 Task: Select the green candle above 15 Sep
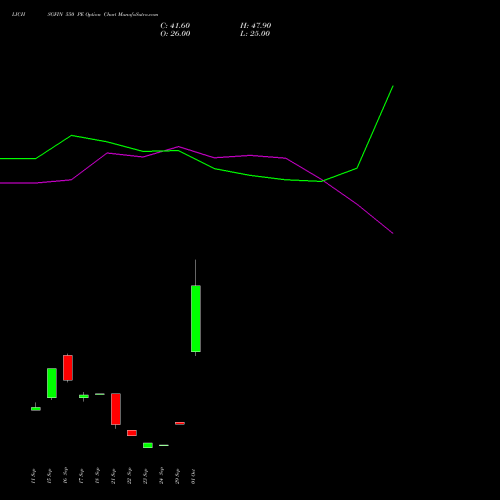click(x=52, y=383)
